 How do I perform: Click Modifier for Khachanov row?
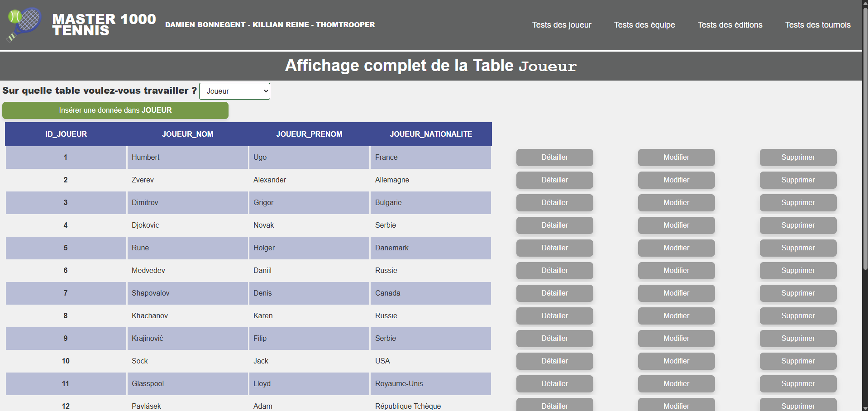pos(677,316)
